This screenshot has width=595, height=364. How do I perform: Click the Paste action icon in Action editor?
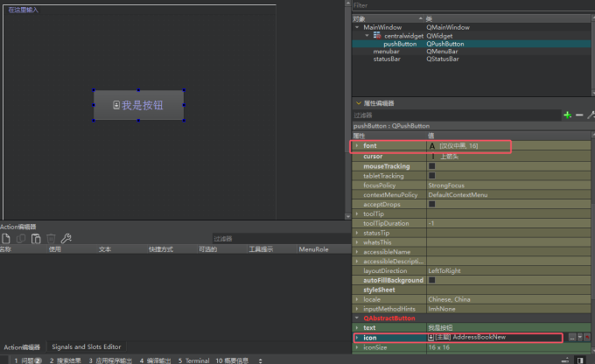[x=36, y=238]
